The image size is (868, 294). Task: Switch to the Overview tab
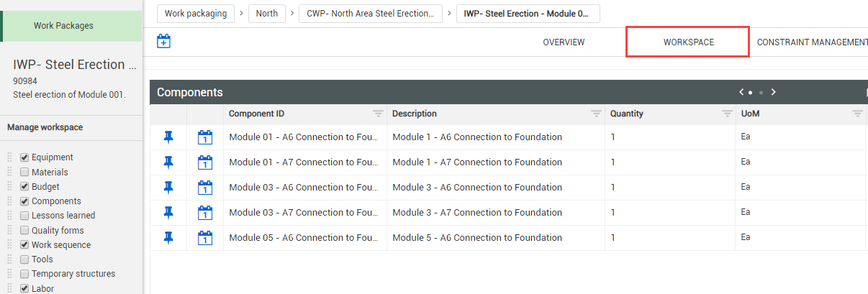pyautogui.click(x=564, y=42)
